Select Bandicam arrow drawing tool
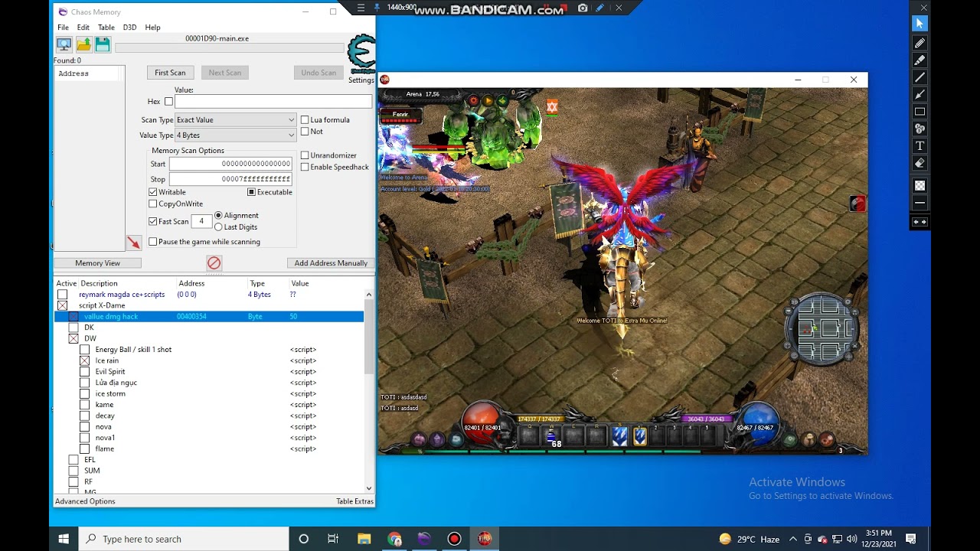980x551 pixels. click(x=920, y=94)
